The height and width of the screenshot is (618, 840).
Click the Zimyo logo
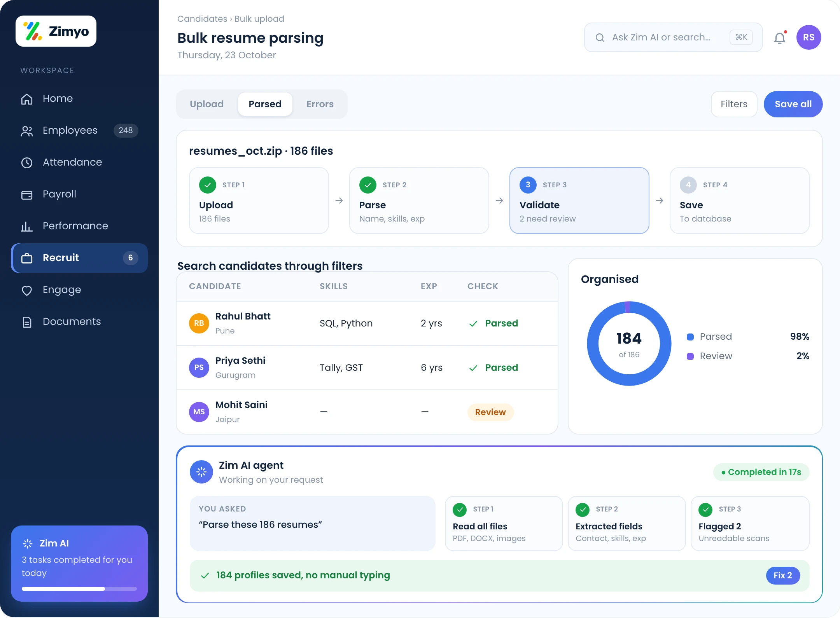pos(56,31)
